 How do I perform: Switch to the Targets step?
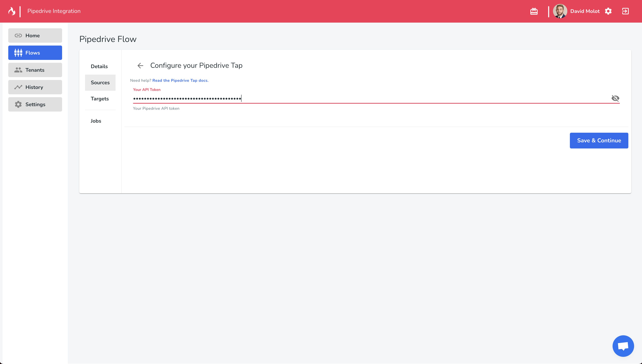[100, 99]
